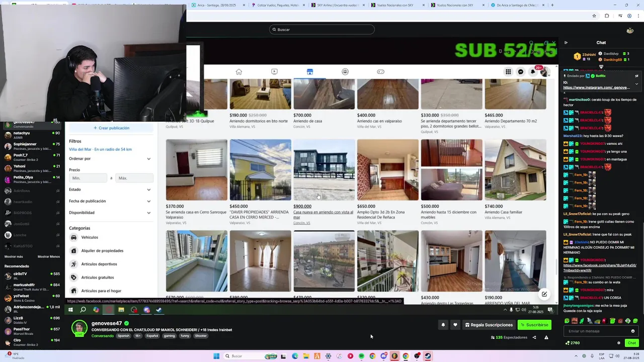Expand Fecha de publicación filter

[x=110, y=201]
